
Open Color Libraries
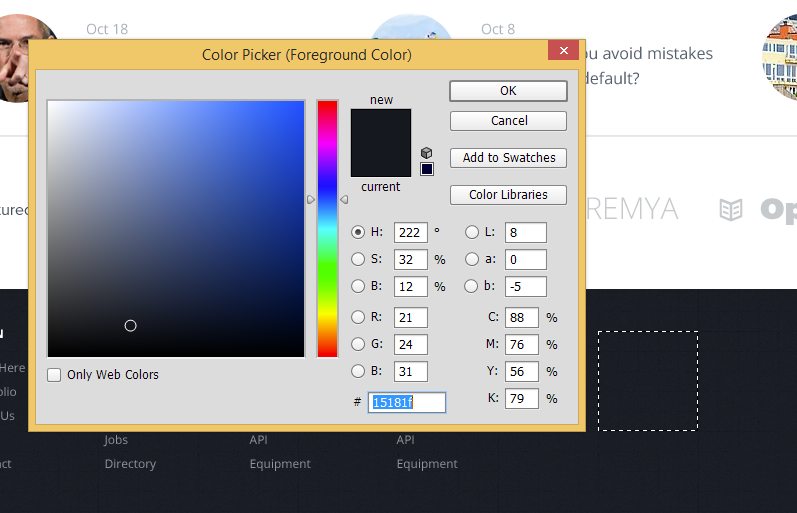pos(508,195)
